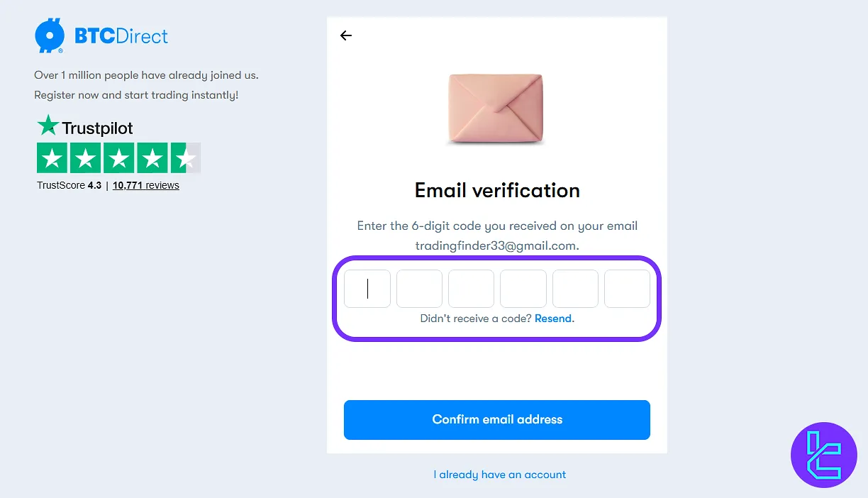Click the Email verification heading
868x498 pixels.
[x=497, y=190]
